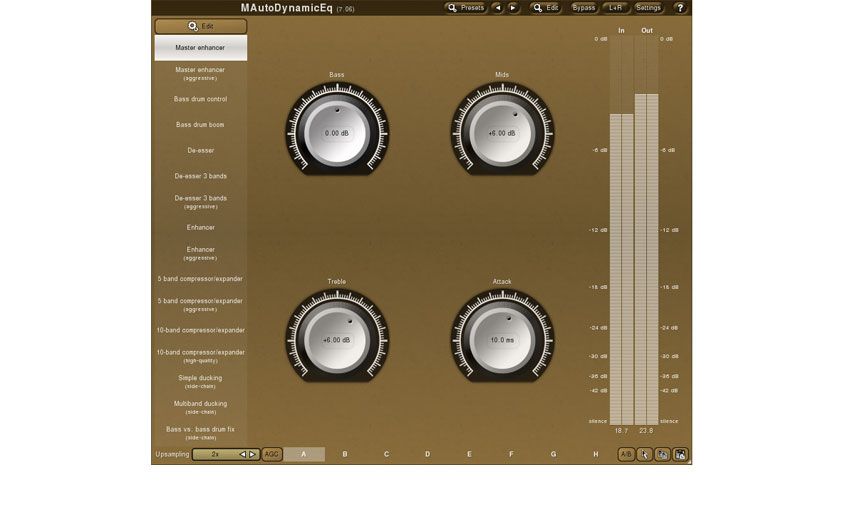Click the 0.00 dB value on the Bass knob
The width and height of the screenshot is (850, 505).
(337, 133)
